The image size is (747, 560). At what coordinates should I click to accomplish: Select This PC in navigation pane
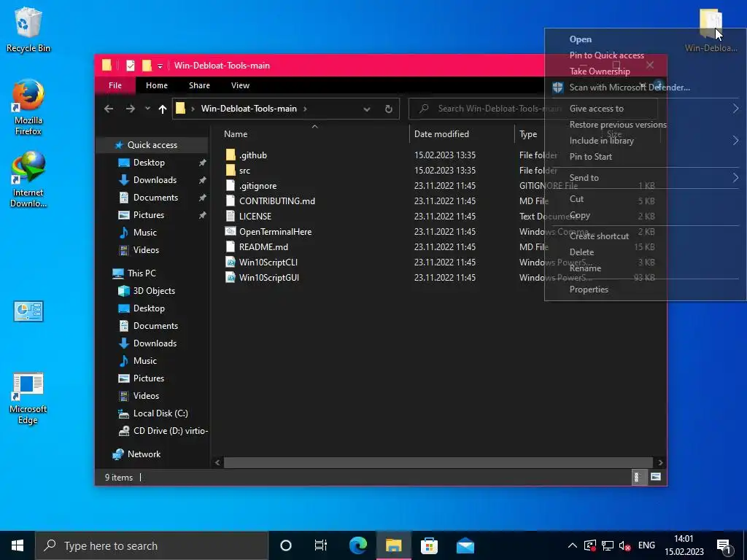click(x=141, y=273)
